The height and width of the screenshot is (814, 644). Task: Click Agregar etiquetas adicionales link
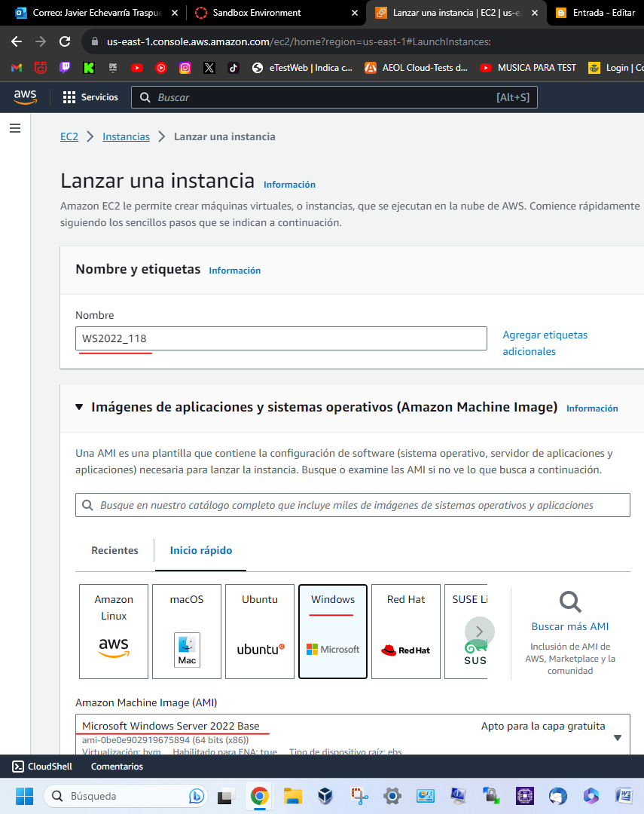545,343
